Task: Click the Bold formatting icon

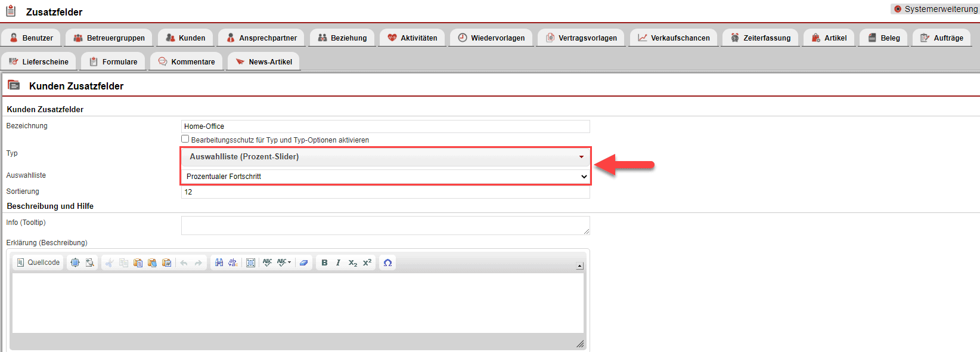Action: pos(324,263)
